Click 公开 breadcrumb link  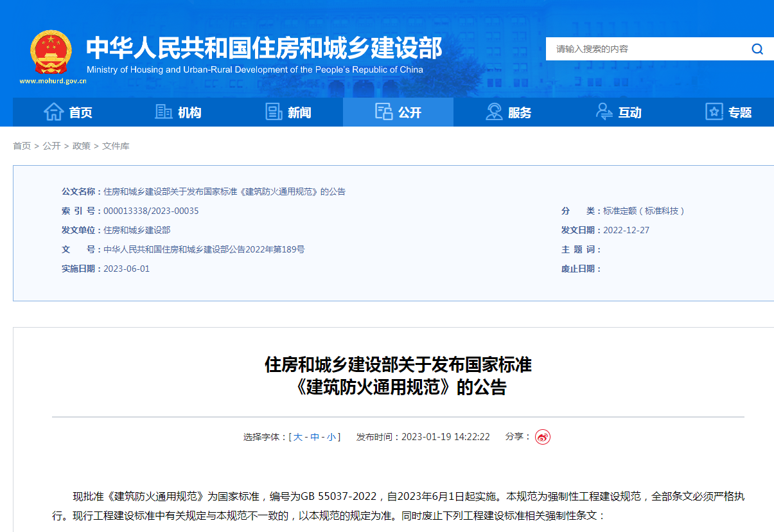[x=52, y=146]
